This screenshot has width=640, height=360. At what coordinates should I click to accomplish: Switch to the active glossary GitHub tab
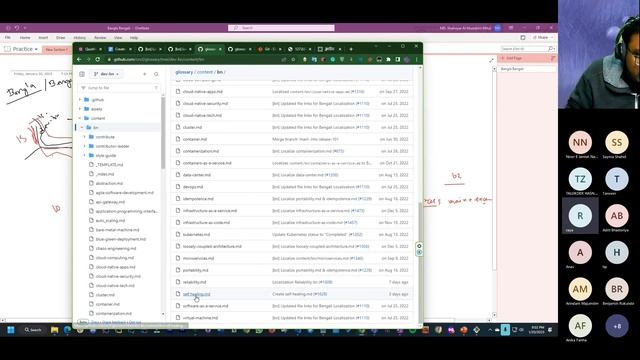click(210, 49)
